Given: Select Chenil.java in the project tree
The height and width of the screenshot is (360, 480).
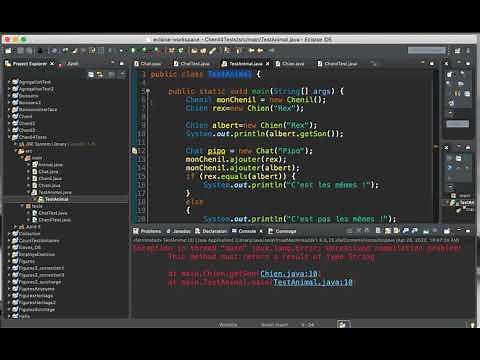Looking at the screenshot, I should [x=47, y=179].
